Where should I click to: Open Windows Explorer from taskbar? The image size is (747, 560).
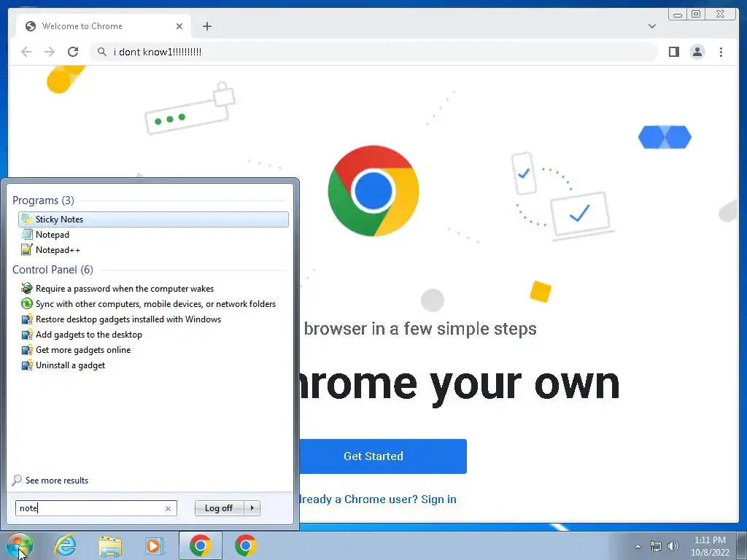click(x=110, y=545)
